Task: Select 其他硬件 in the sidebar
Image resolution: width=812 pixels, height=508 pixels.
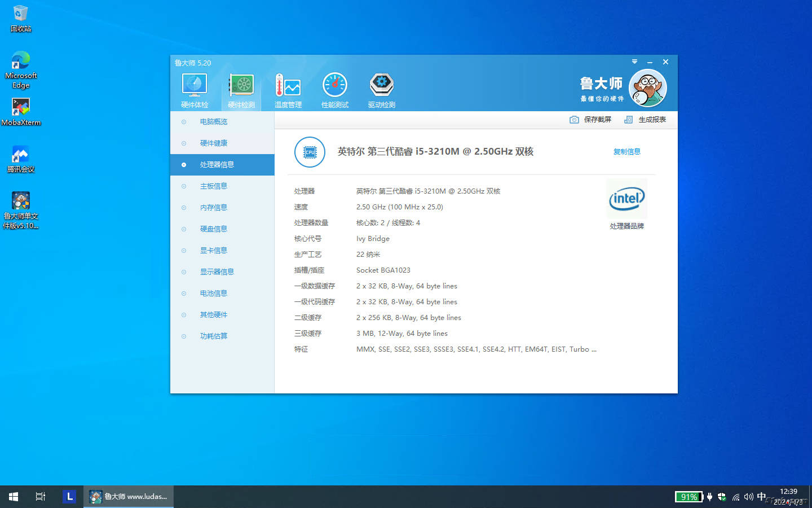Action: tap(222, 315)
